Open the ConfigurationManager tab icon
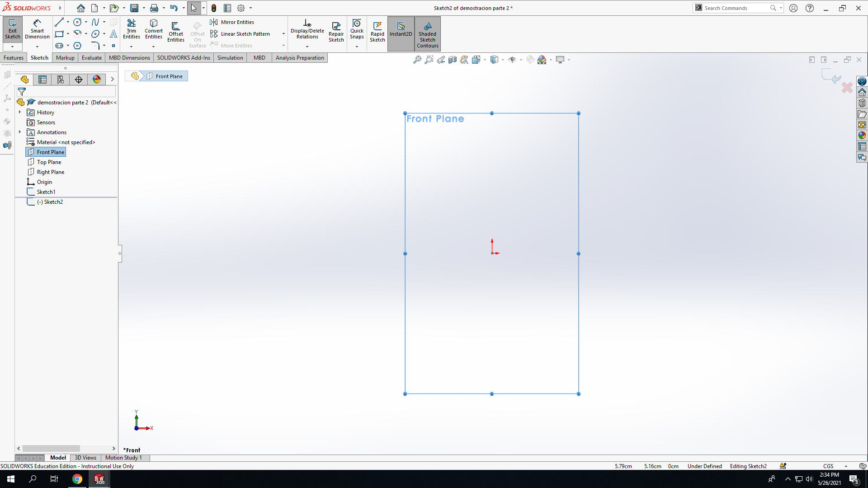 61,80
